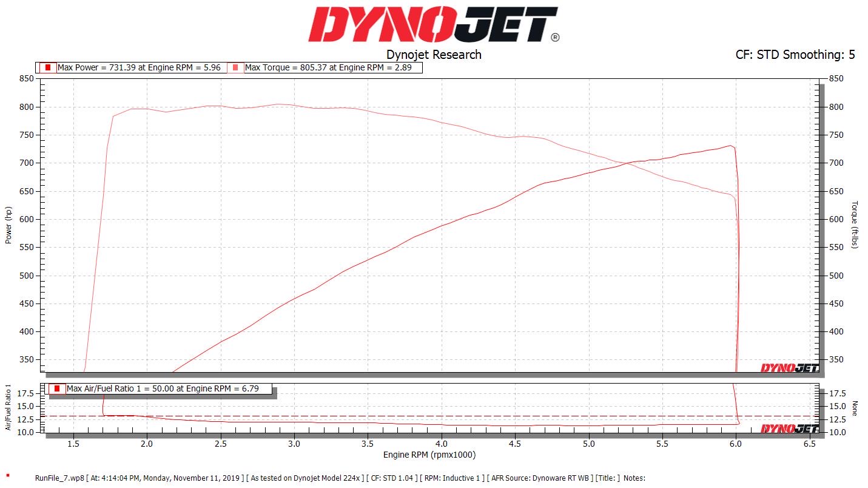Click the Air/Fuel Ratio 1 axis label
Screen dimensions: 868x488
(x=8, y=407)
